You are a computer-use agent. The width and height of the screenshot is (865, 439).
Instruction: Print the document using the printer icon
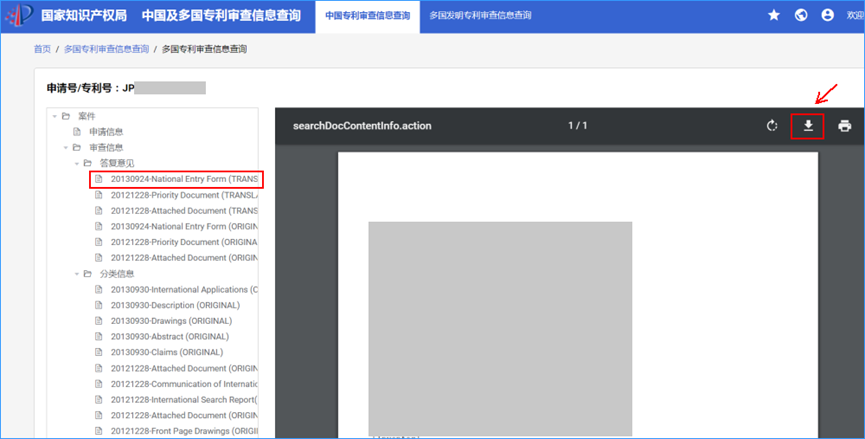click(x=845, y=126)
